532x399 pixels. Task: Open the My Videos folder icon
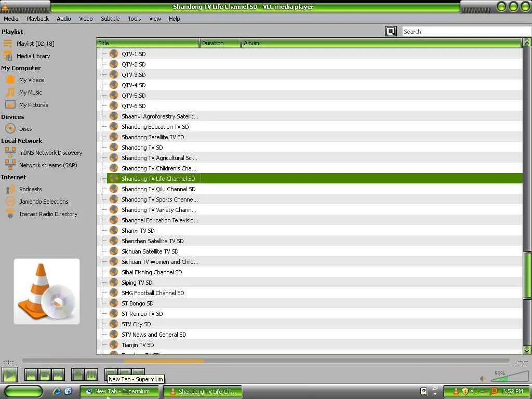(10, 79)
